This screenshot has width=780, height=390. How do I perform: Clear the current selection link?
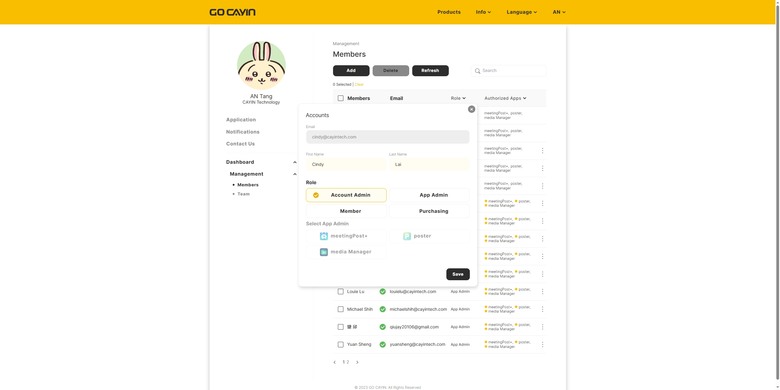click(359, 85)
